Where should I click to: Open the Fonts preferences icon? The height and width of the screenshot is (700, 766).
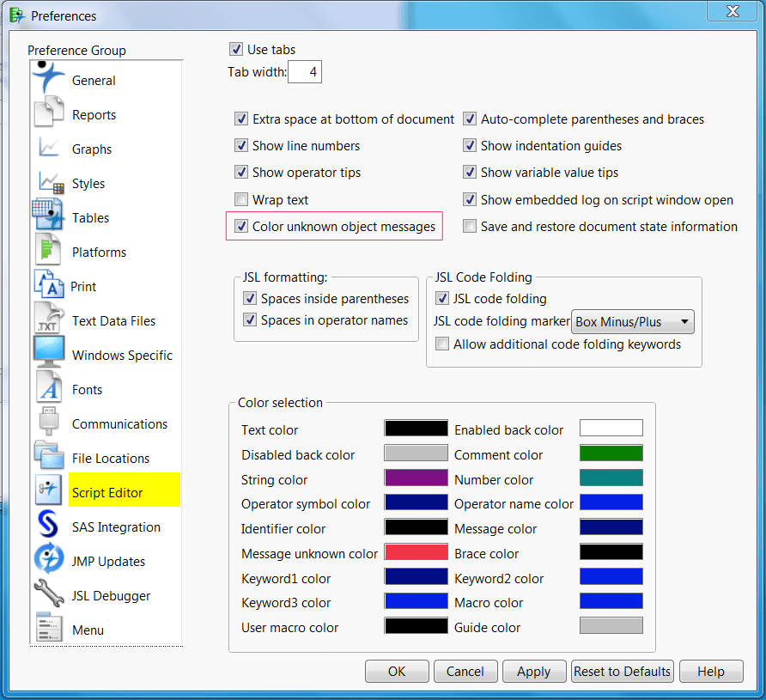(48, 387)
